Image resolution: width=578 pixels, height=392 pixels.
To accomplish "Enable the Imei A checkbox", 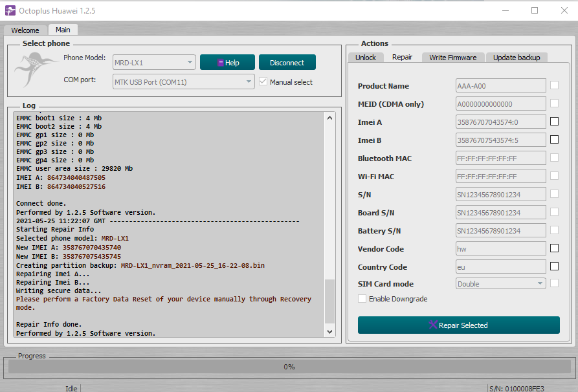I will (554, 122).
